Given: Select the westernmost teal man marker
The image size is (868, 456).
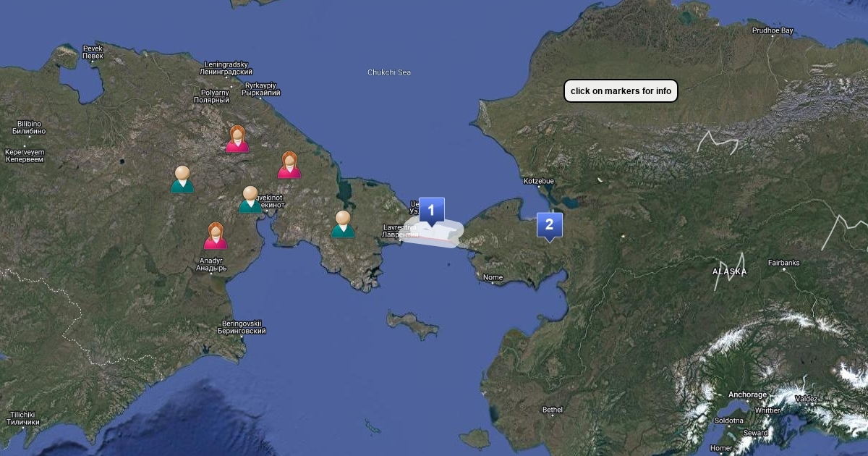Looking at the screenshot, I should pyautogui.click(x=182, y=180).
